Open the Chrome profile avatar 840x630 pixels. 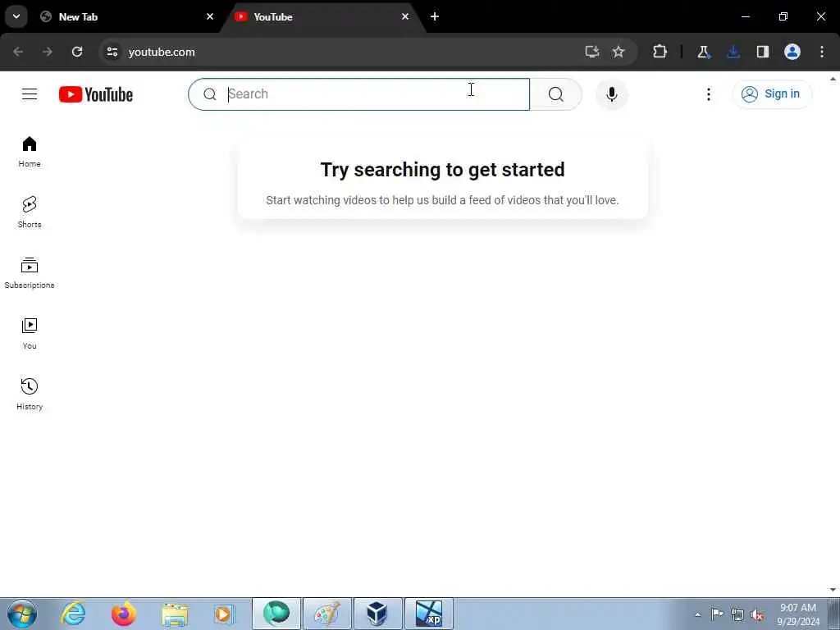click(792, 52)
